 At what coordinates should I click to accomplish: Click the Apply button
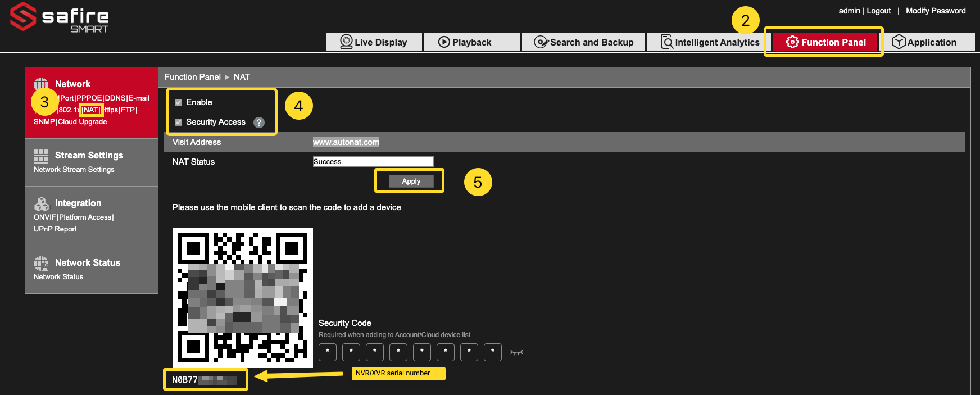pyautogui.click(x=411, y=181)
